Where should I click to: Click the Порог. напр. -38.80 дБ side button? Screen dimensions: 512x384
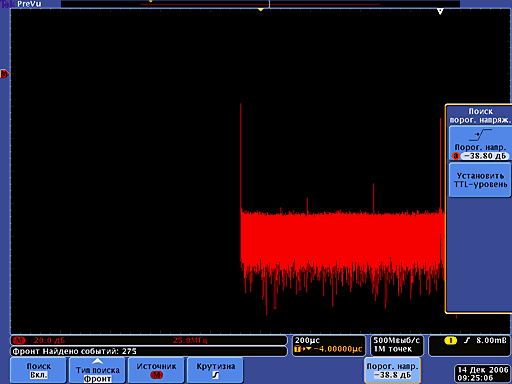click(x=480, y=144)
